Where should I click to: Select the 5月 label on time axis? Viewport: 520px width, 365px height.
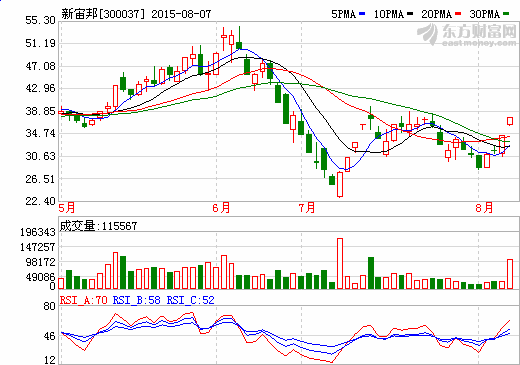67,208
